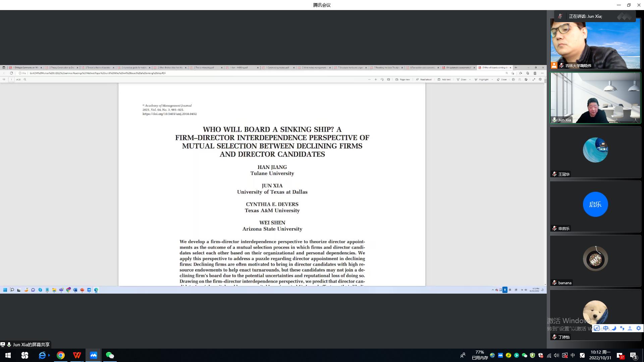The width and height of the screenshot is (644, 362).
Task: Switch to the 'A systematic assessment of' tab
Action: click(x=459, y=67)
